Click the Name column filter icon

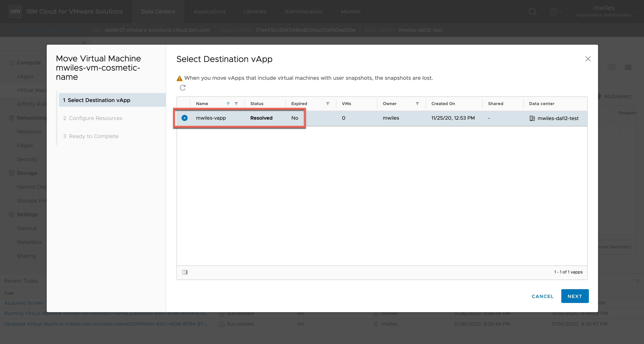[x=236, y=104]
